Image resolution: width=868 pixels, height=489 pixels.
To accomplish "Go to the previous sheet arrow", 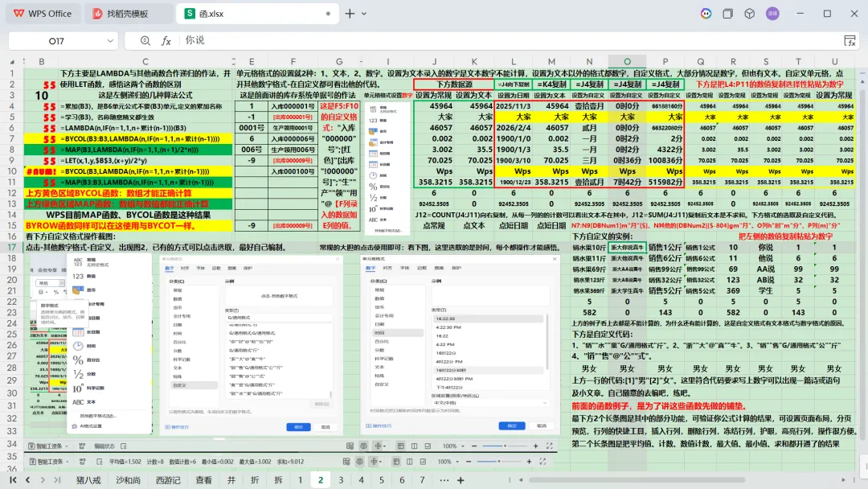I will coord(27,480).
